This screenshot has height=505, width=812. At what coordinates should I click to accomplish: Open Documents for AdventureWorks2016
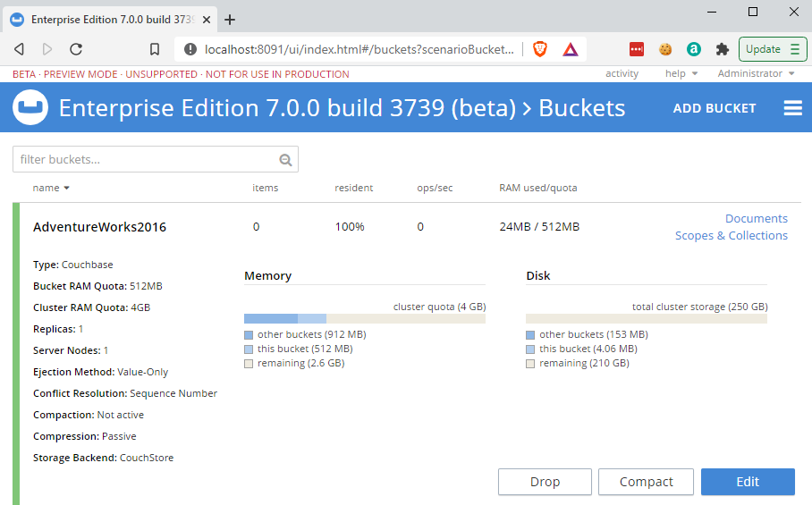(756, 218)
